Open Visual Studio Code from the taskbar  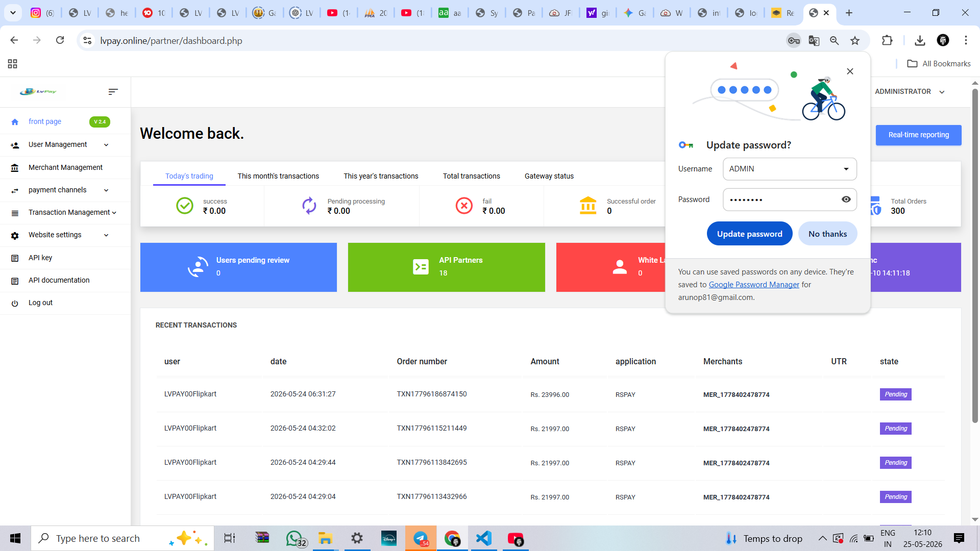(484, 539)
